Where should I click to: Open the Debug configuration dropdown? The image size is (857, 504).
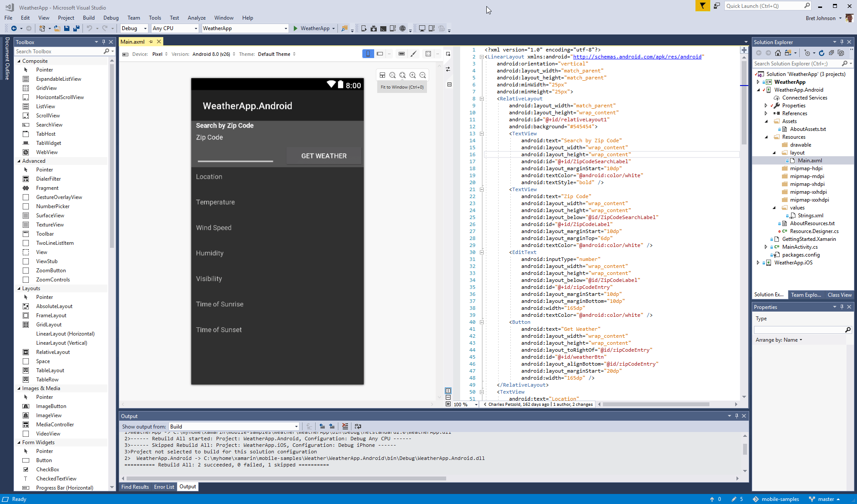(134, 28)
